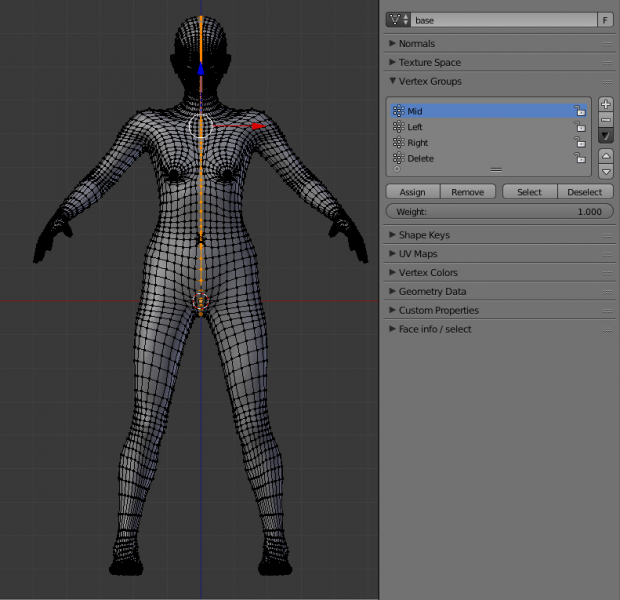The width and height of the screenshot is (620, 600).
Task: Toggle lock on the Delete vertex group
Action: click(580, 159)
